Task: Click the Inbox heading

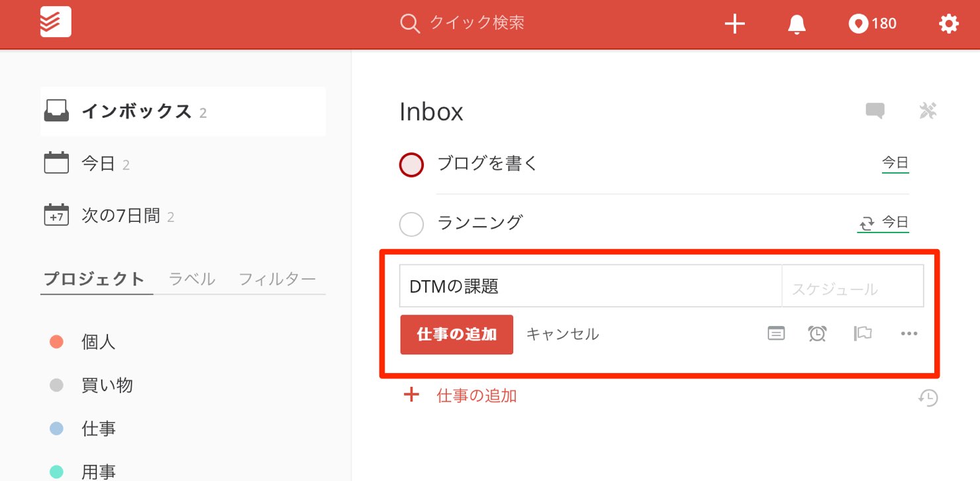Action: (x=431, y=112)
